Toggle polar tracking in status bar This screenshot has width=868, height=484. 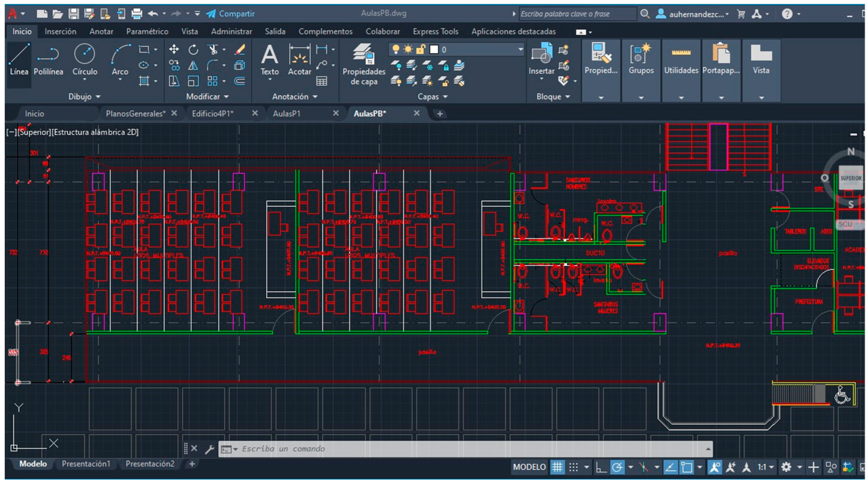617,467
